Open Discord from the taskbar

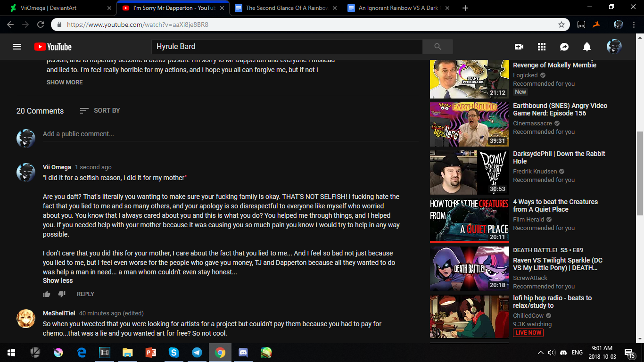[243, 353]
